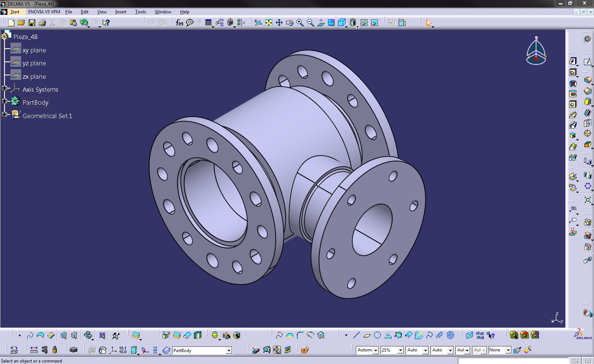Screen dimensions: 594x364
Task: Open the Window menu
Action: click(x=163, y=12)
